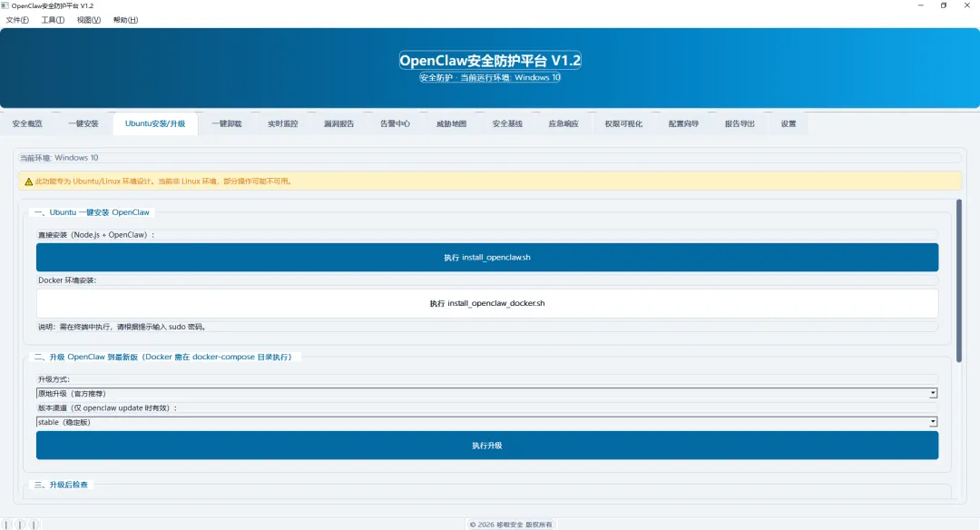Switch to the 安全基线 tab
980x530 pixels.
point(507,123)
